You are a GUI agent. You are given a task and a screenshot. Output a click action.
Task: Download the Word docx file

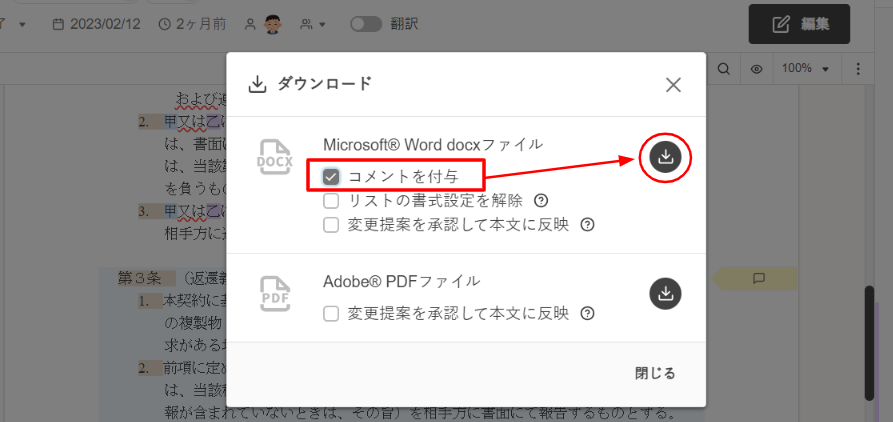click(667, 156)
